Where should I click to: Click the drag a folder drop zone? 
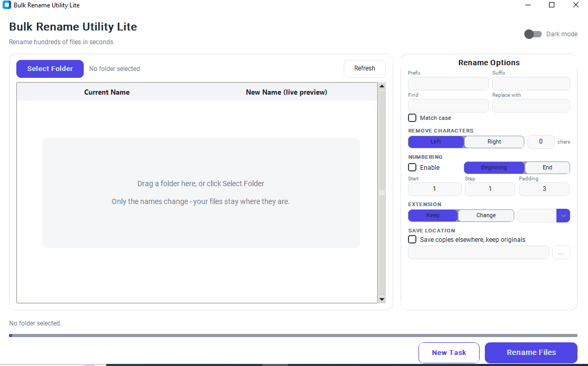point(201,193)
